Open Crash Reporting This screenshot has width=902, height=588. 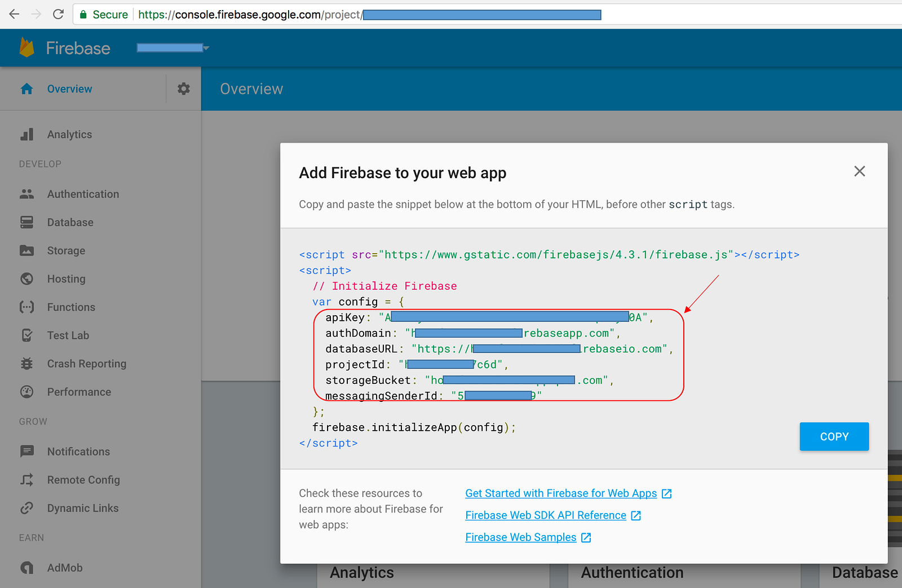click(87, 364)
